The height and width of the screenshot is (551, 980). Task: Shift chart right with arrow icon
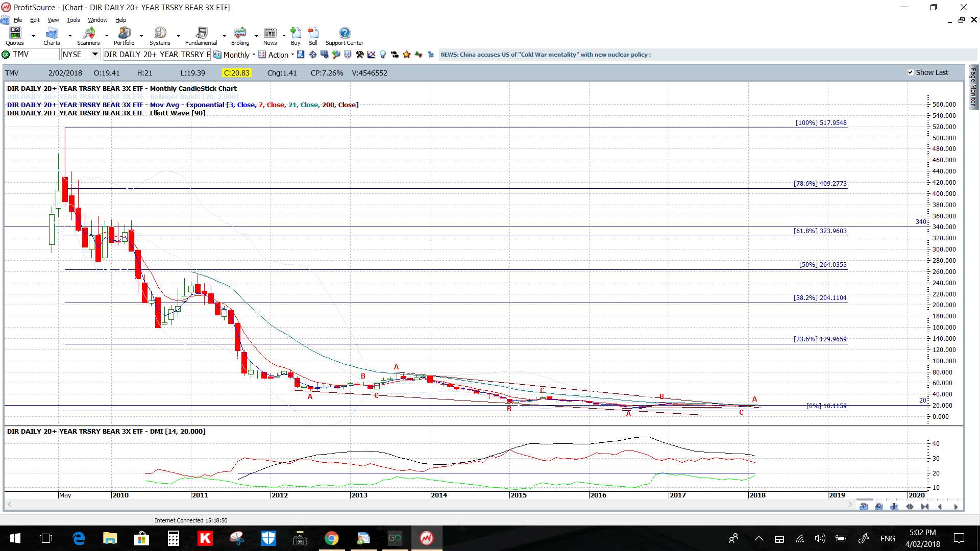pyautogui.click(x=955, y=507)
